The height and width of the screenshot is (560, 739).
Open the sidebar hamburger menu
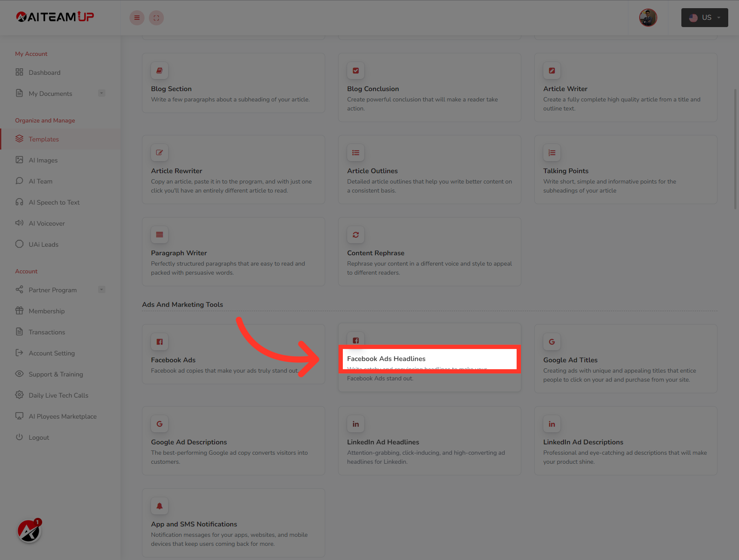tap(137, 18)
